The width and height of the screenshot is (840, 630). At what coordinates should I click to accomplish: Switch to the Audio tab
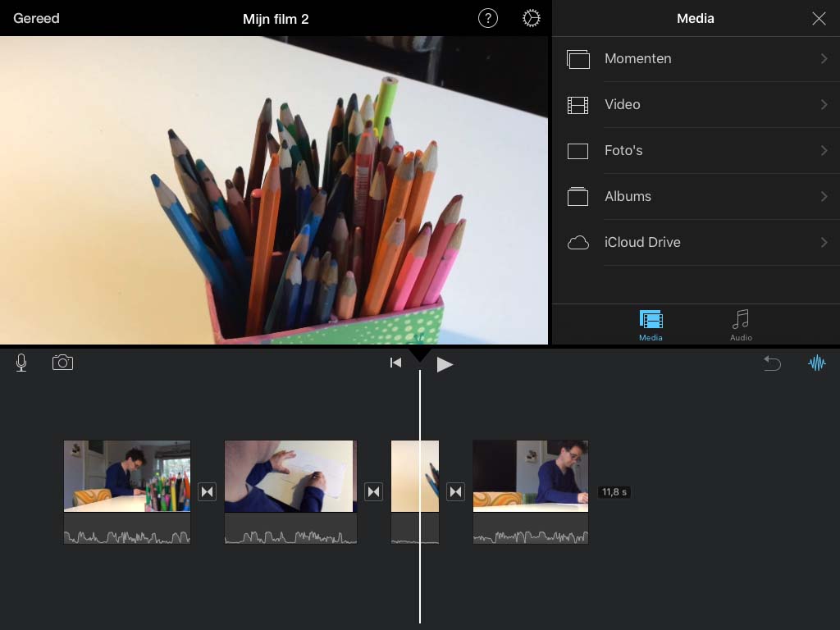[x=741, y=325]
